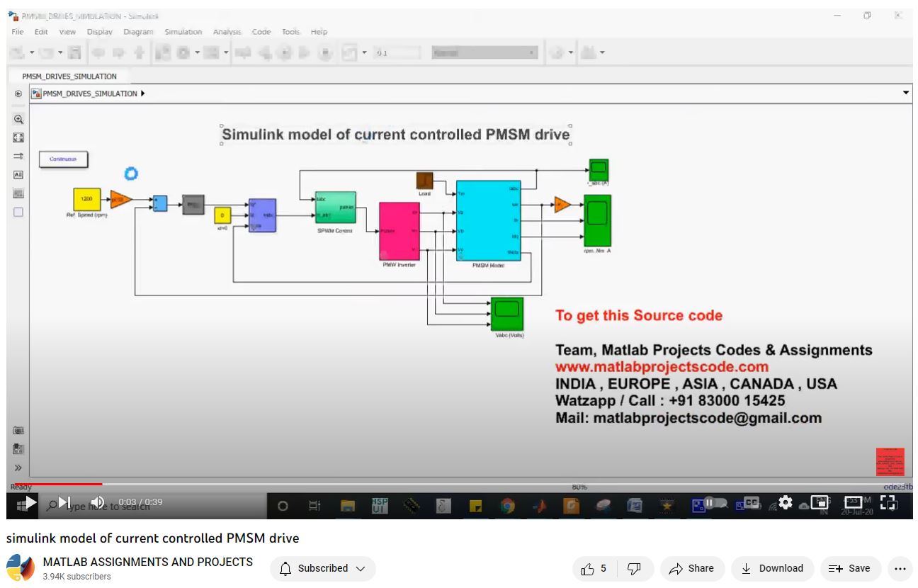
Task: Play the video with the play button
Action: 30,502
